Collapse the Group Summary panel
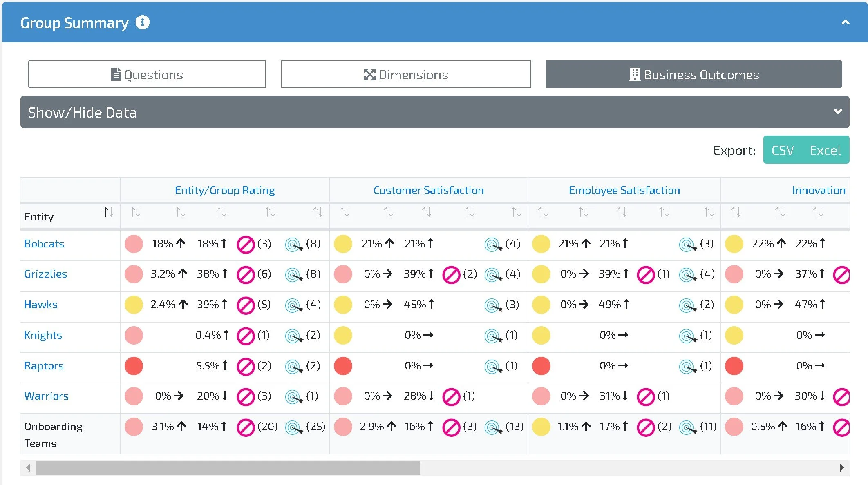 [x=845, y=22]
